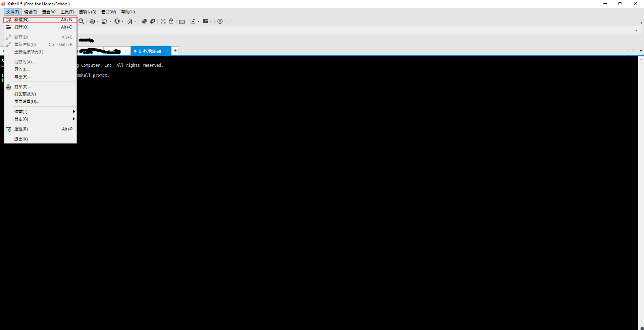The height and width of the screenshot is (330, 644).
Task: Click the speech bubble feedback icon
Action: click(228, 21)
